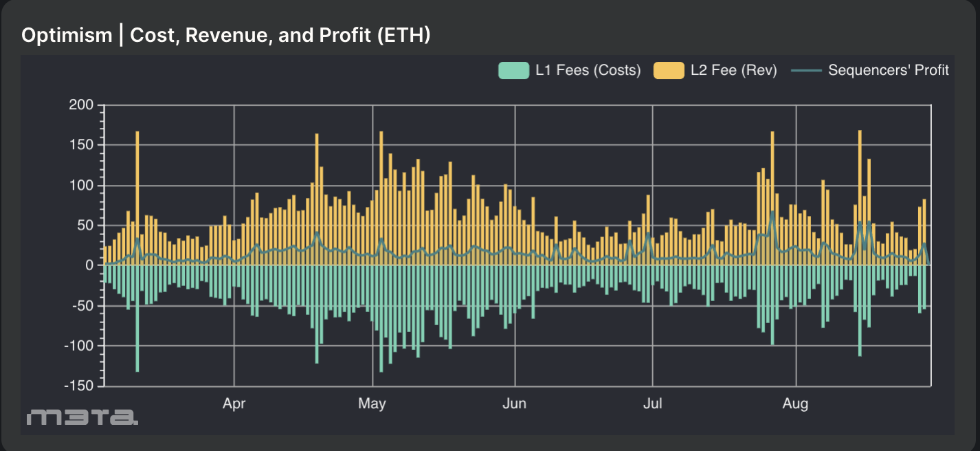Click the "150" y-axis value

point(81,145)
